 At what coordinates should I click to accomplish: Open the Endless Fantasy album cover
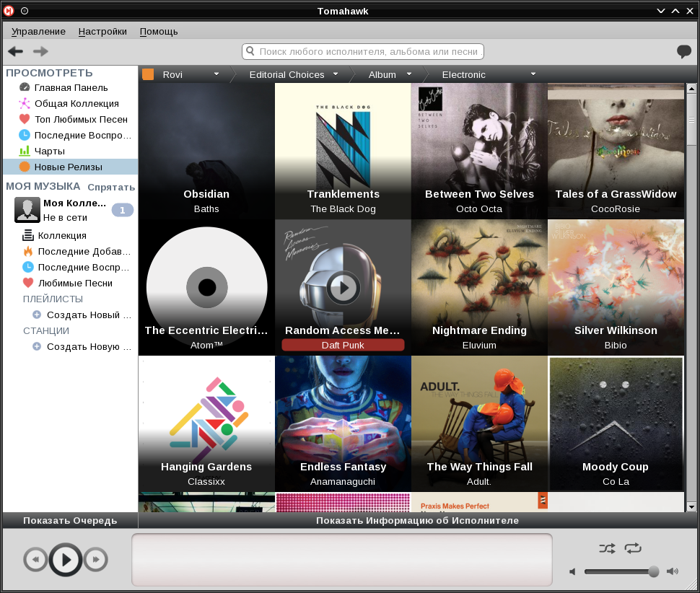(343, 423)
